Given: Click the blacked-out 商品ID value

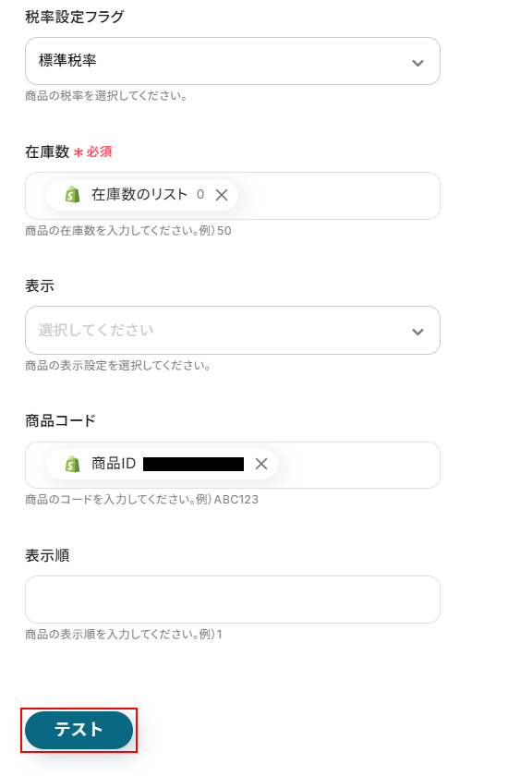Looking at the screenshot, I should pyautogui.click(x=194, y=464).
